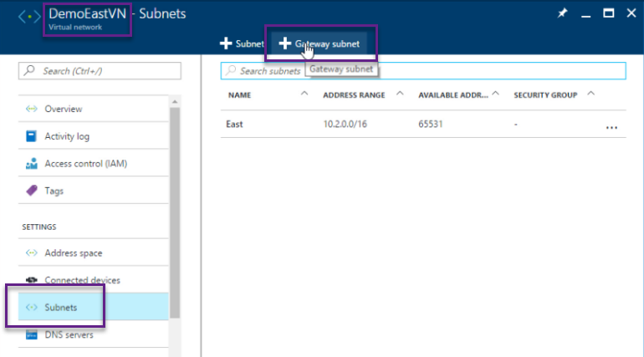The width and height of the screenshot is (644, 357).
Task: Pin the Subnets blade using the pin icon
Action: tap(561, 13)
